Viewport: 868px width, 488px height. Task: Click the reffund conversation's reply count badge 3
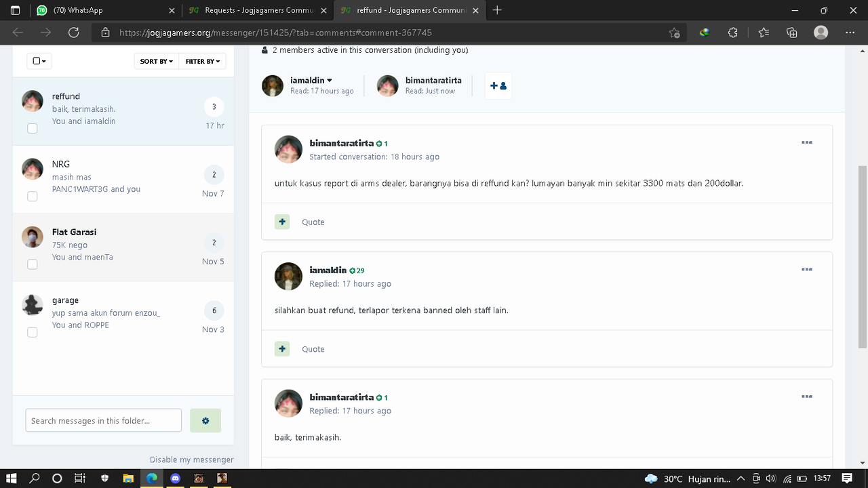[214, 106]
